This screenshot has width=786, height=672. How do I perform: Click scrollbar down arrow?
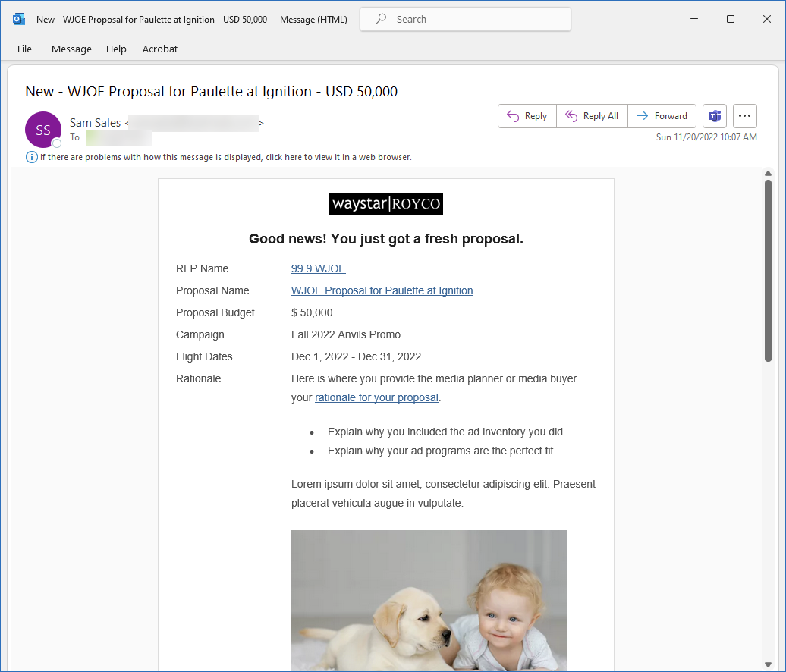click(768, 664)
